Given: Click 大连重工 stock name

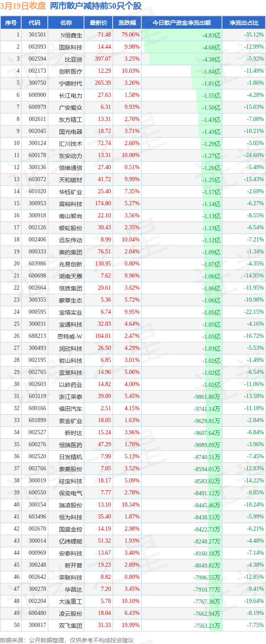Looking at the screenshot, I should click(71, 601).
